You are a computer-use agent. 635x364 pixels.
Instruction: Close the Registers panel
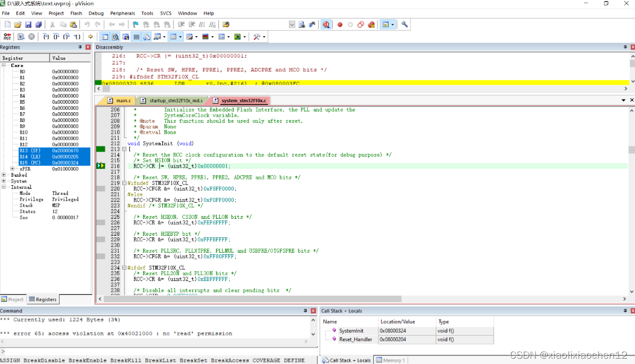pyautogui.click(x=88, y=47)
